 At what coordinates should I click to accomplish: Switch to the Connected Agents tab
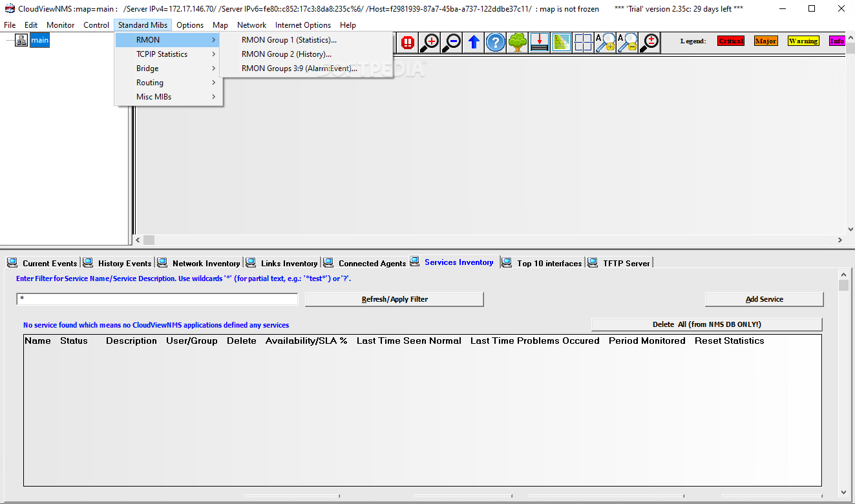pos(365,263)
